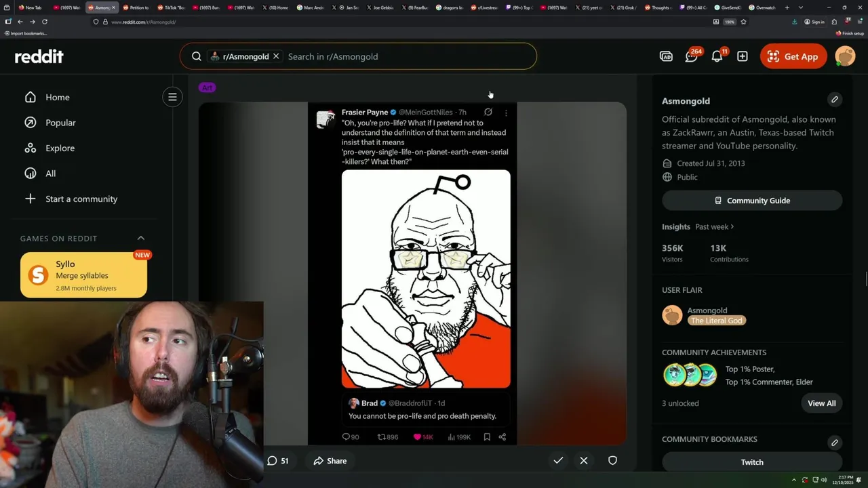
Task: Click browser Sign in button
Action: (814, 22)
